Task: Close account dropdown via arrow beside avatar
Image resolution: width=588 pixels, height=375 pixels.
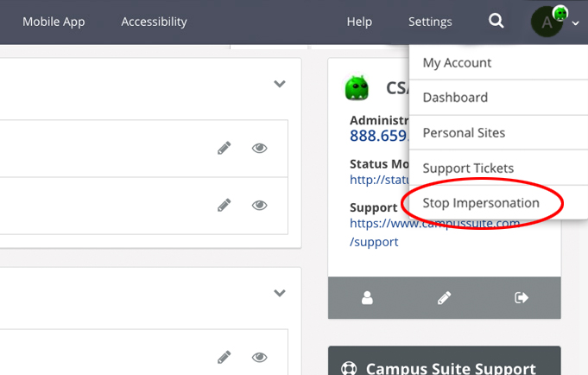Action: pos(576,24)
